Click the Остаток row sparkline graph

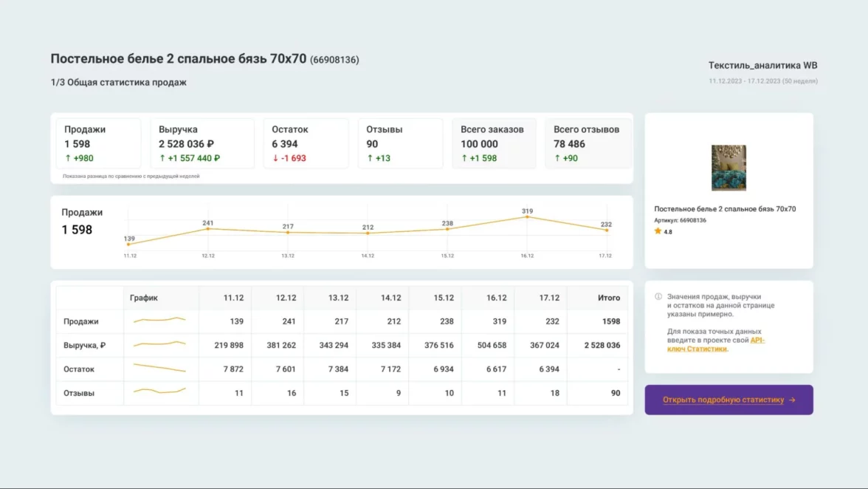159,368
